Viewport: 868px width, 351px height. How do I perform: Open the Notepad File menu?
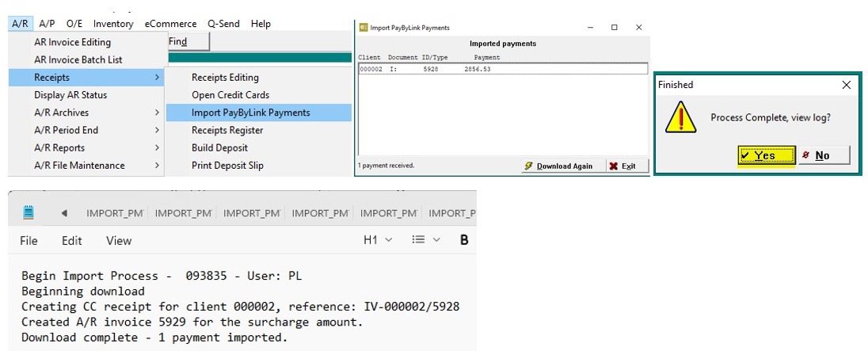(x=29, y=241)
